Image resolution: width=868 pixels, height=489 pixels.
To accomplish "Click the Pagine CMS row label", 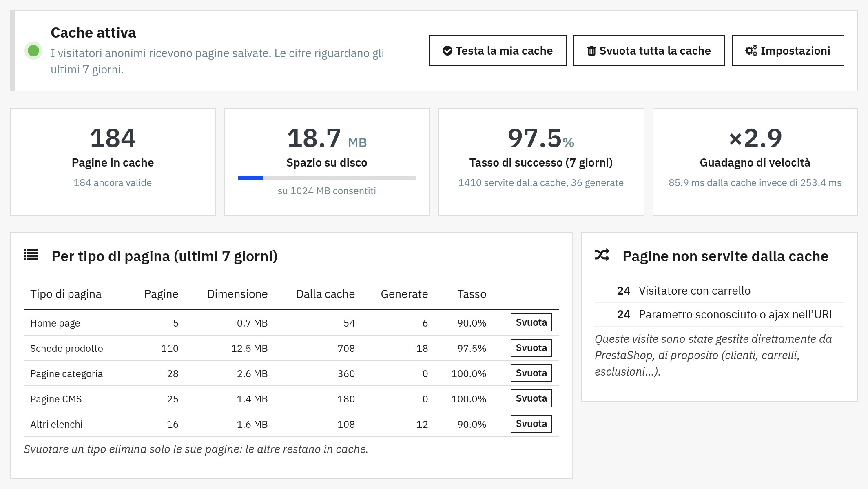I will pos(56,399).
